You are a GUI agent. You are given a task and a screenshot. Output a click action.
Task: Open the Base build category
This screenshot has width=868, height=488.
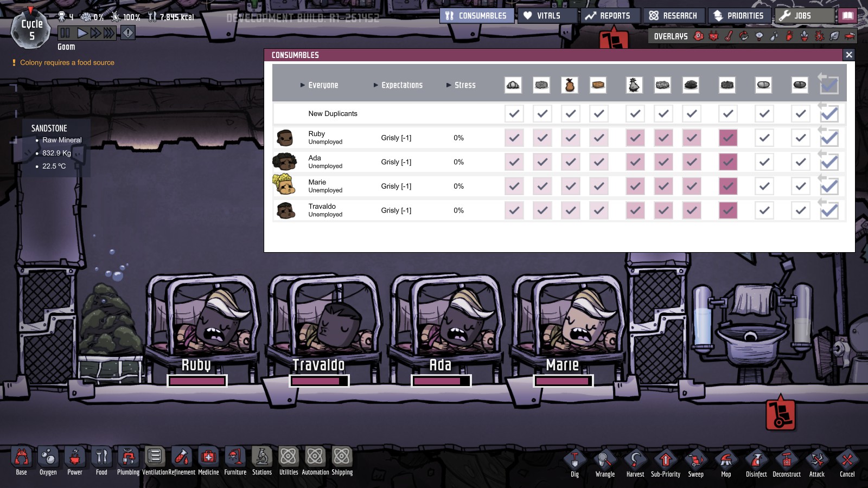tap(22, 461)
